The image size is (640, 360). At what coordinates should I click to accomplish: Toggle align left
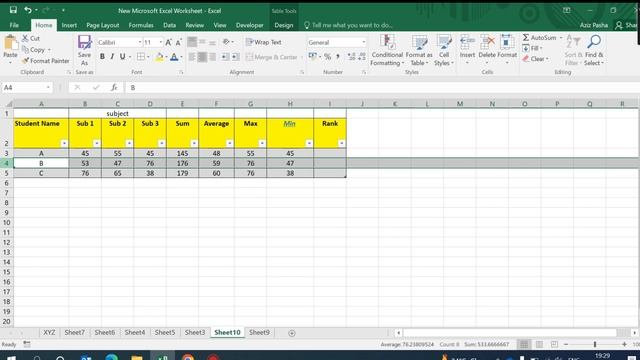[192, 57]
